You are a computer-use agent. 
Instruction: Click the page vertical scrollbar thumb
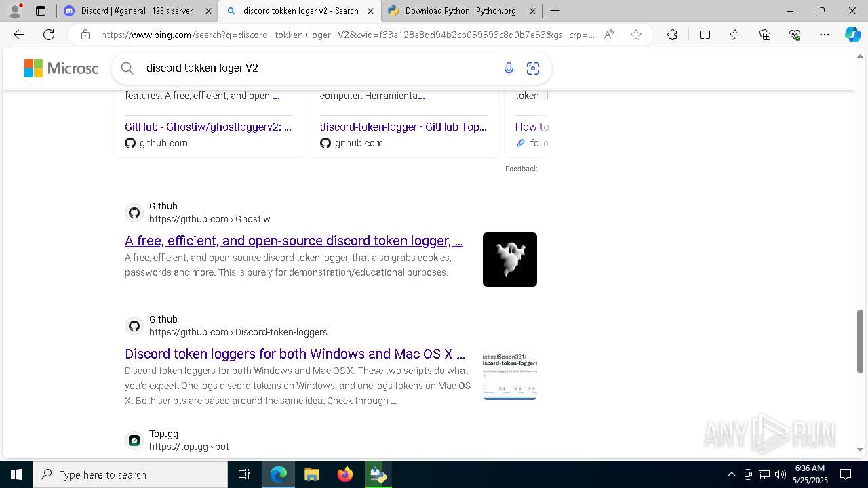pyautogui.click(x=860, y=341)
